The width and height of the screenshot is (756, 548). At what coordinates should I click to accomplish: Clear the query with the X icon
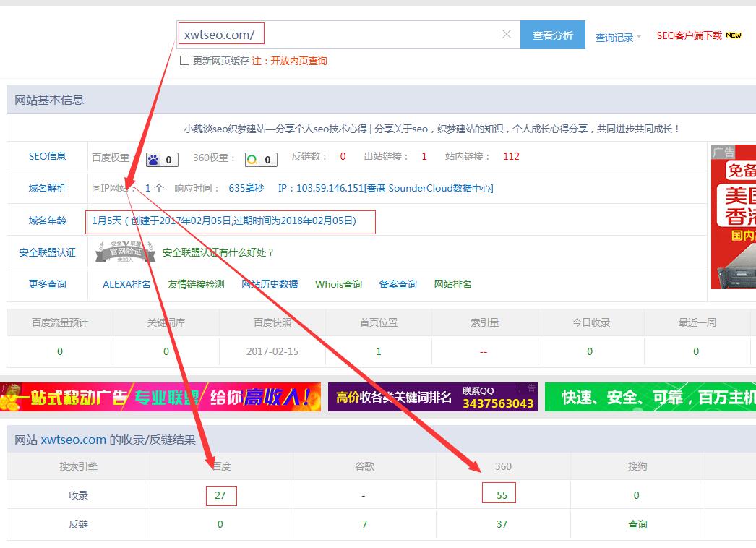(506, 33)
